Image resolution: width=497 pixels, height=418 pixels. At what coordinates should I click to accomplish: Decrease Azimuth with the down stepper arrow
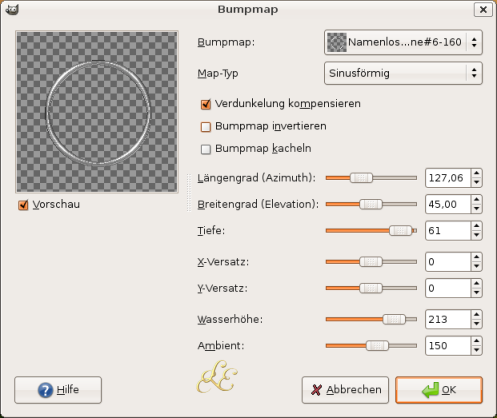[476, 183]
